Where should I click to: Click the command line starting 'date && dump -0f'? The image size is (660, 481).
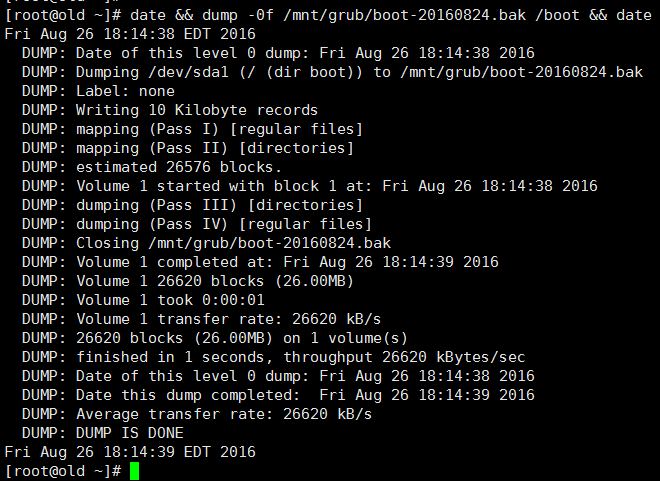[328, 16]
